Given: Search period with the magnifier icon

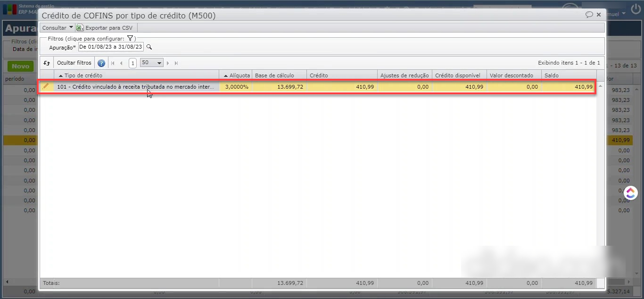Looking at the screenshot, I should pyautogui.click(x=149, y=47).
